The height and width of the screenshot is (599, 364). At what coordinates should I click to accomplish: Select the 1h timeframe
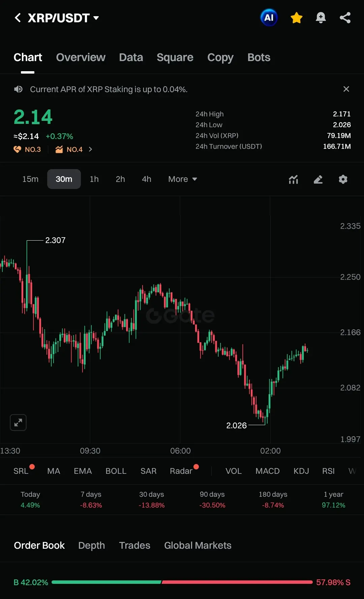tap(94, 179)
